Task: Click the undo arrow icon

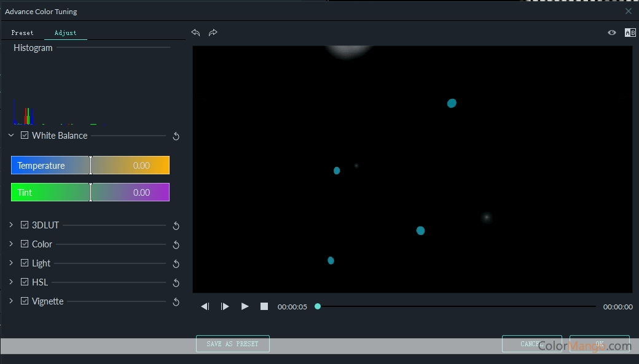Action: [x=195, y=33]
